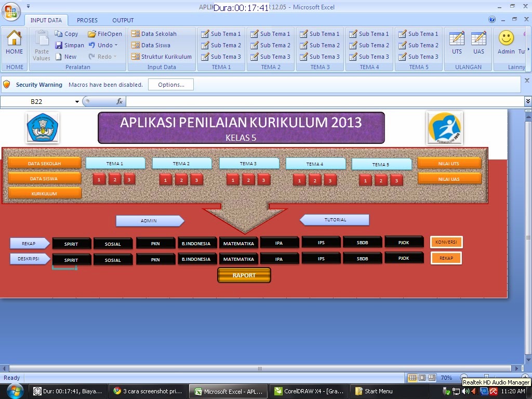Viewport: 532px width, 399px height.
Task: Click MATEMATIKA in the REKAP row
Action: tap(238, 243)
